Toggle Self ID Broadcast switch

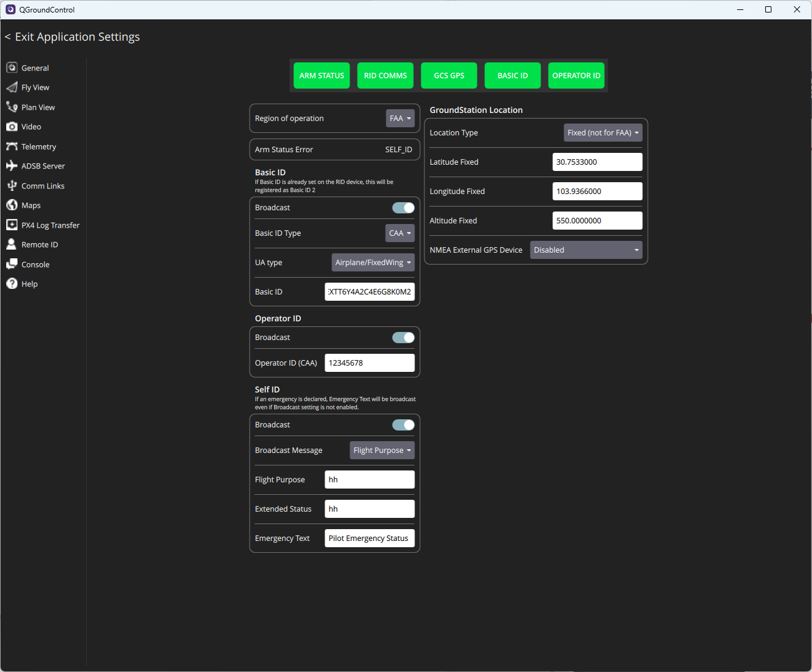[403, 425]
